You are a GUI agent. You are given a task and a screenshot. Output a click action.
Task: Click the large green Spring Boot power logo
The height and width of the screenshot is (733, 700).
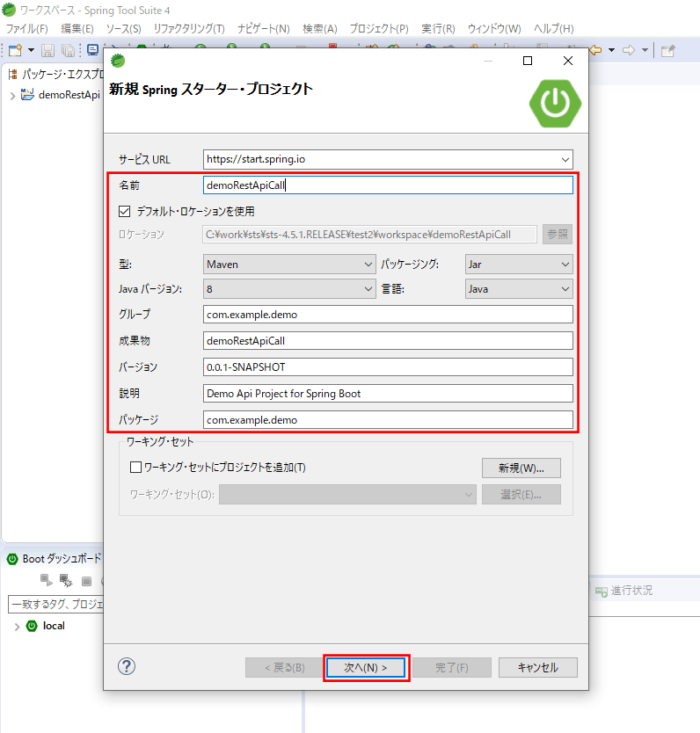point(555,104)
